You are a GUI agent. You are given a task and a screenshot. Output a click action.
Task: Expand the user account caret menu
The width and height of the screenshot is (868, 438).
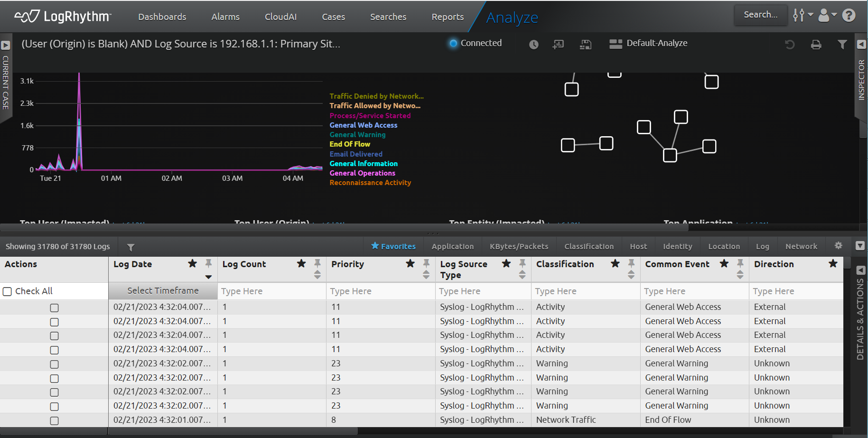pyautogui.click(x=834, y=16)
